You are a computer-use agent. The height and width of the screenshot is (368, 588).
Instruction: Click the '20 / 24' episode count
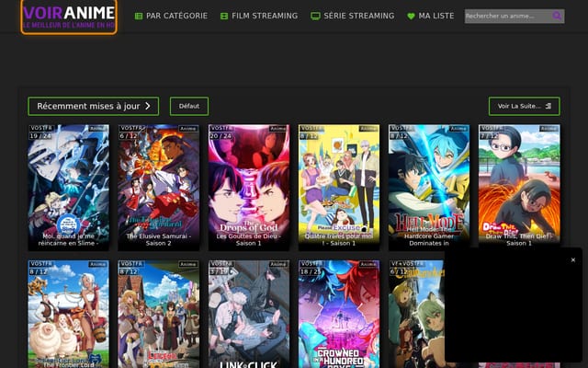click(x=220, y=136)
